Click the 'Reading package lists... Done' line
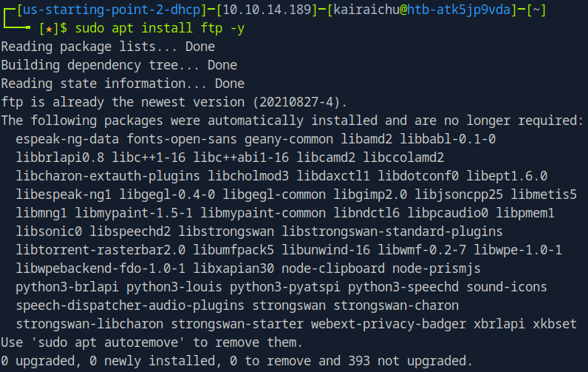This screenshot has height=372, width=588. click(x=109, y=47)
